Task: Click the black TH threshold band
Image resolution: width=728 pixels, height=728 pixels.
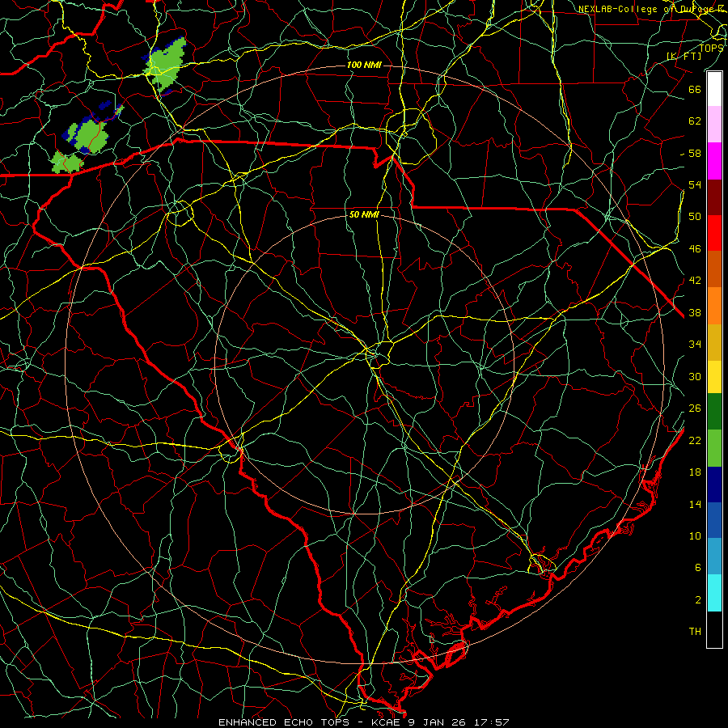Action: (714, 629)
